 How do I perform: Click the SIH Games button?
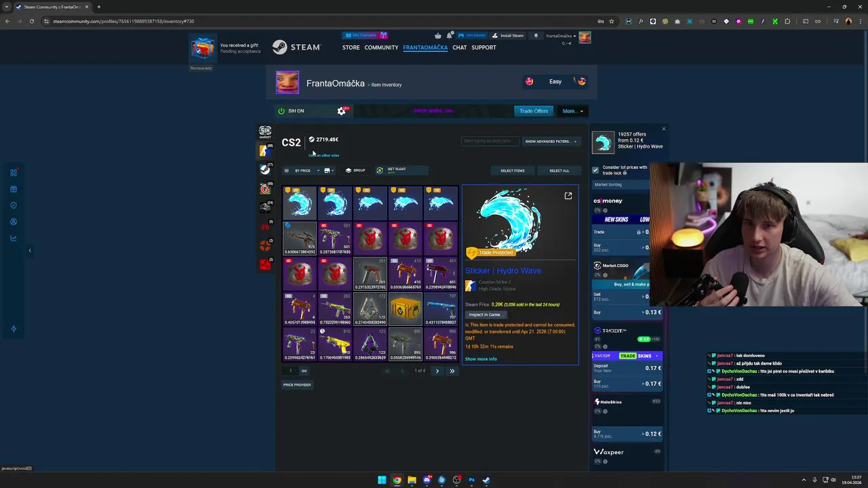point(471,35)
